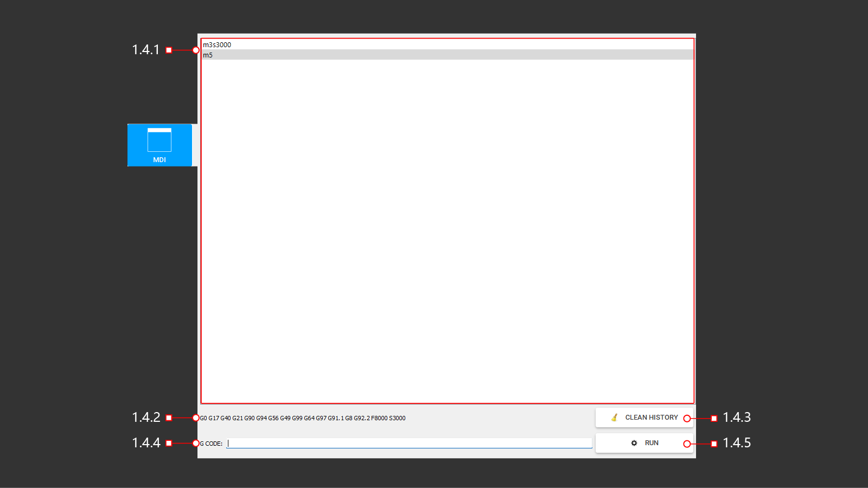868x488 pixels.
Task: Select the highlighted m5 history entry
Action: click(208, 55)
